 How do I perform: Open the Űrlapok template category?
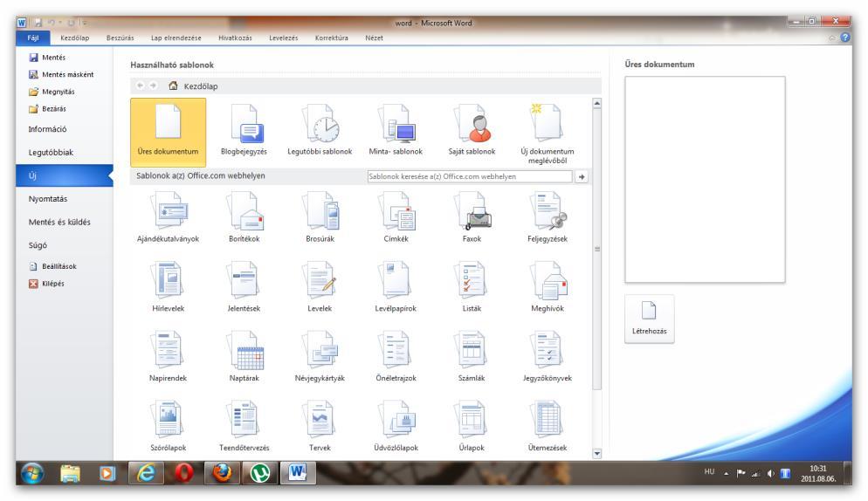click(472, 426)
